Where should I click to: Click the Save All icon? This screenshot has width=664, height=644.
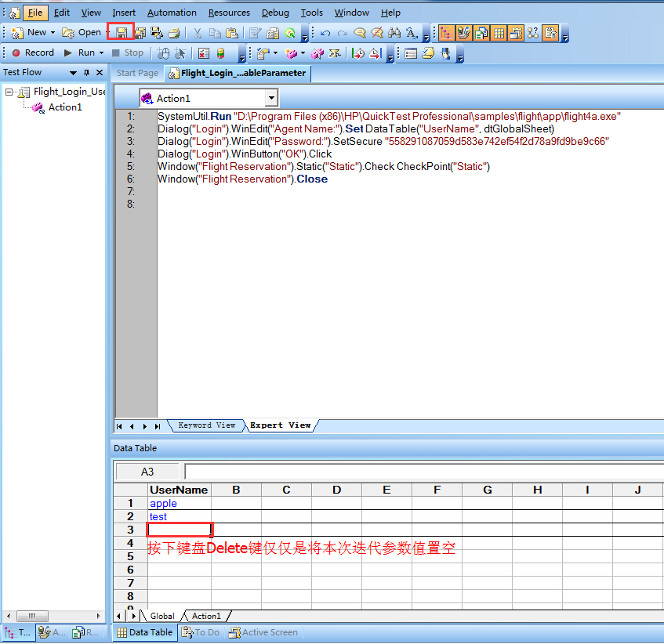(x=140, y=33)
